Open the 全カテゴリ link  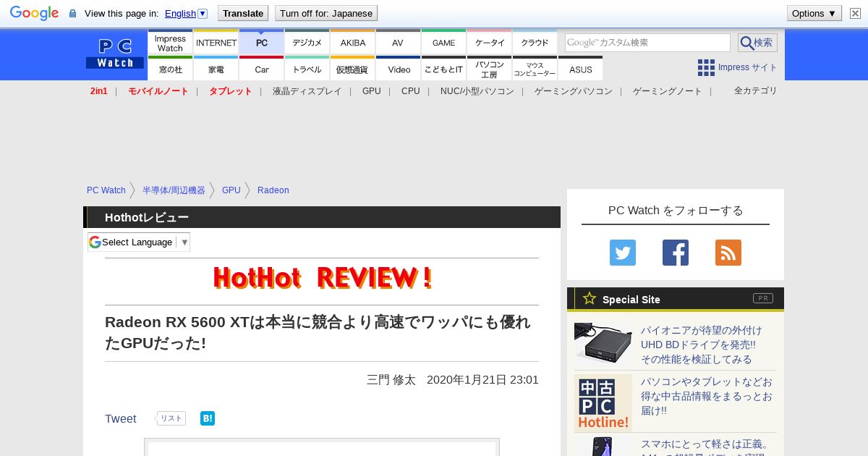point(755,90)
